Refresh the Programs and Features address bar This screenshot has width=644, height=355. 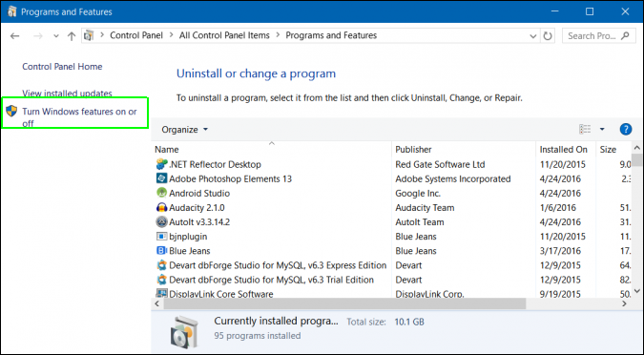[548, 35]
